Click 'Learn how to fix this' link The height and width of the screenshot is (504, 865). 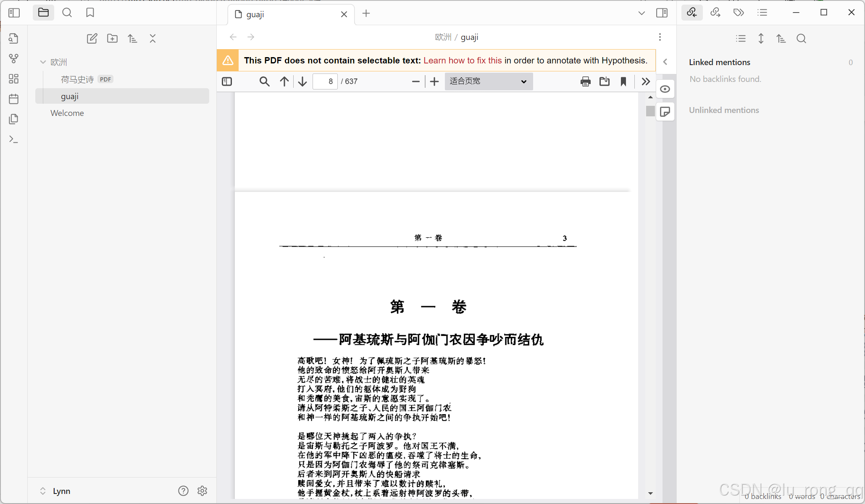[463, 60]
